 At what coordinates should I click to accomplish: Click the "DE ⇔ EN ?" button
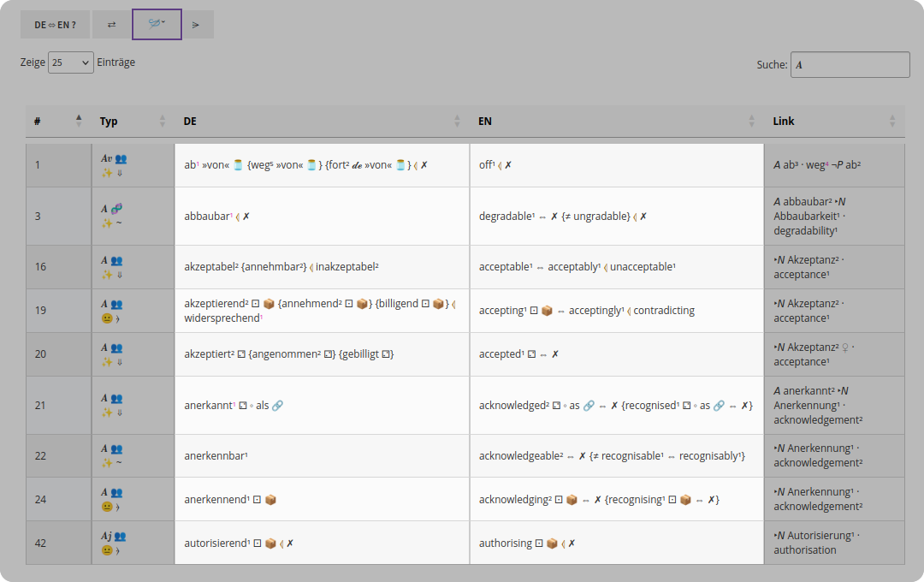55,25
